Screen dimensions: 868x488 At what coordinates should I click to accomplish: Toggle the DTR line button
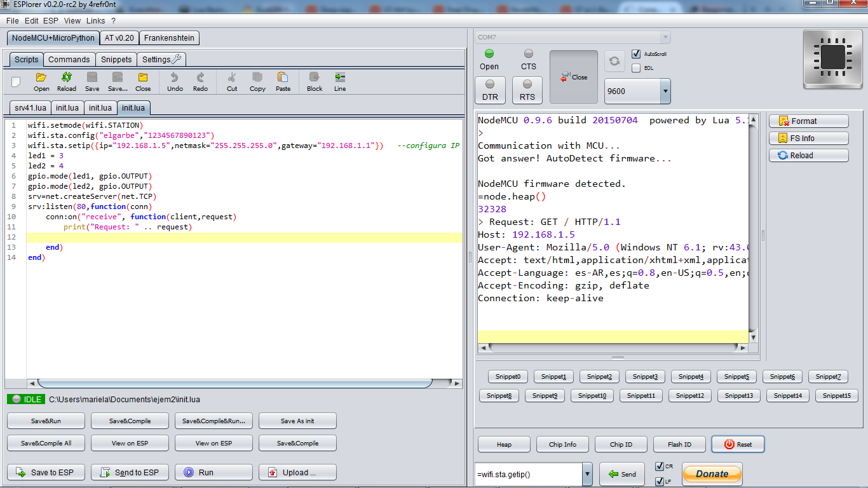pos(490,90)
